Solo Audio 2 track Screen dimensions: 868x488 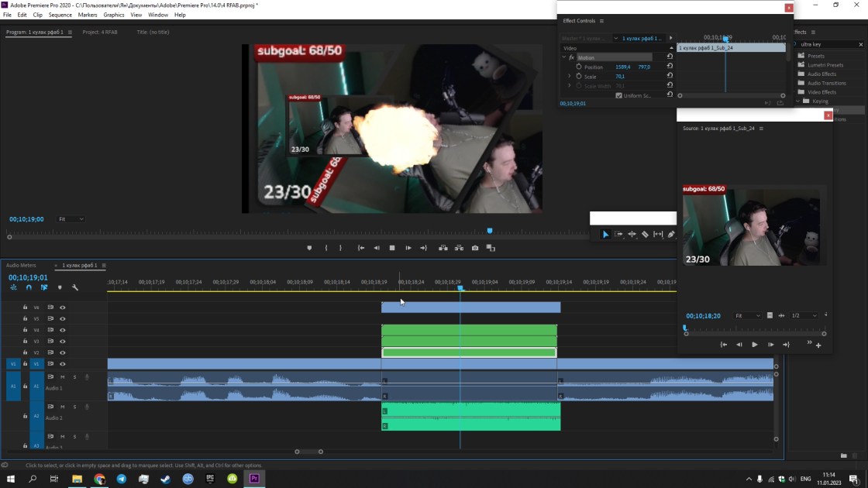pyautogui.click(x=74, y=407)
